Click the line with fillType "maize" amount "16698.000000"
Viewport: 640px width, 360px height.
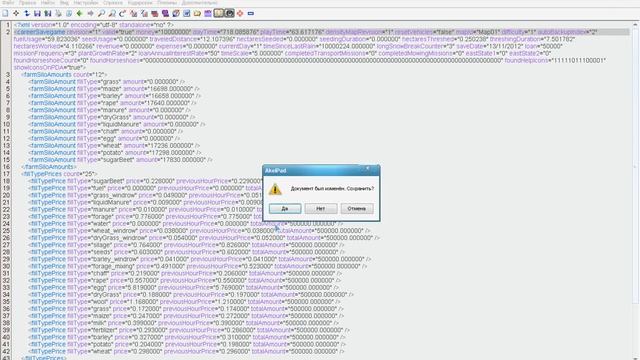coord(114,89)
